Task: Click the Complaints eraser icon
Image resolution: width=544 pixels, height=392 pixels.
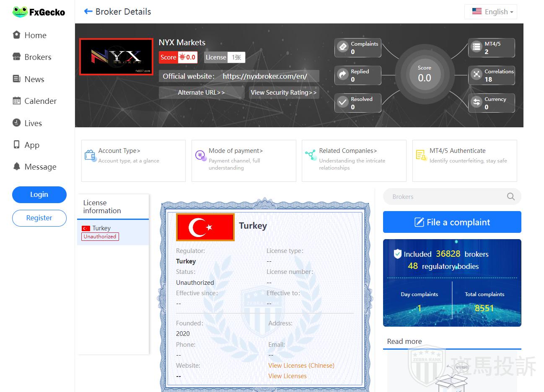Action: click(x=343, y=47)
